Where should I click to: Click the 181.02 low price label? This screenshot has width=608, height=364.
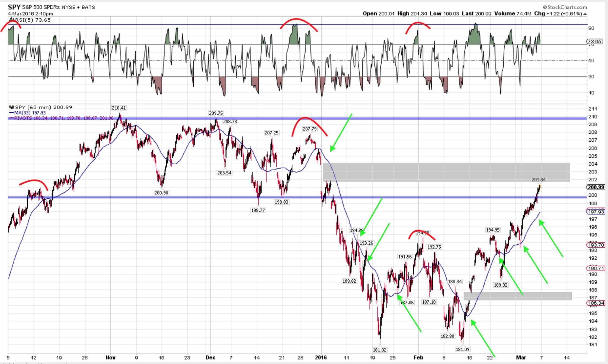379,350
